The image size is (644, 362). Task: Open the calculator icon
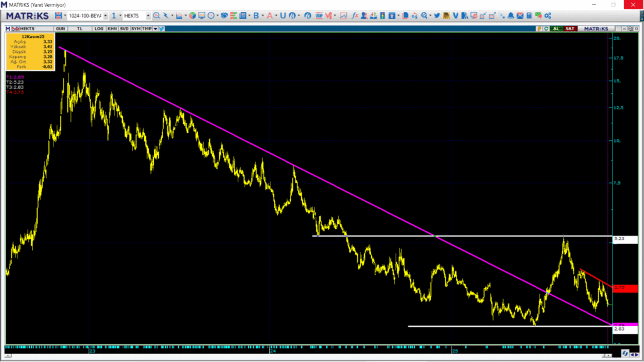(529, 16)
